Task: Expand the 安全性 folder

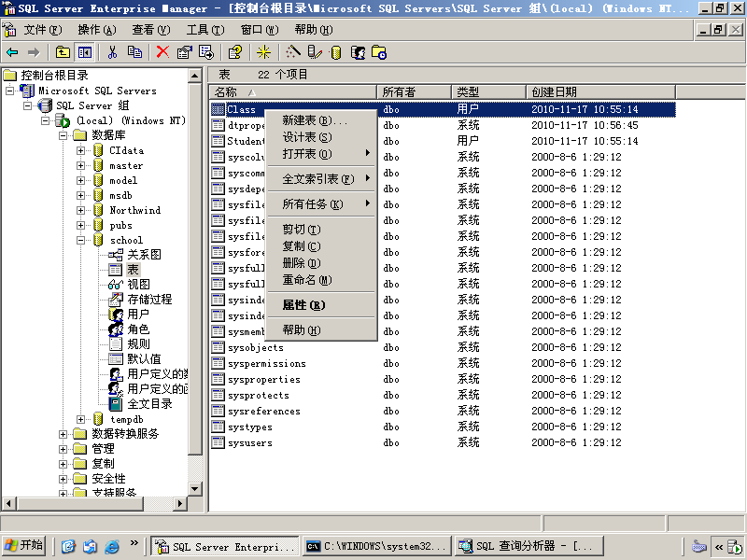Action: (63, 479)
